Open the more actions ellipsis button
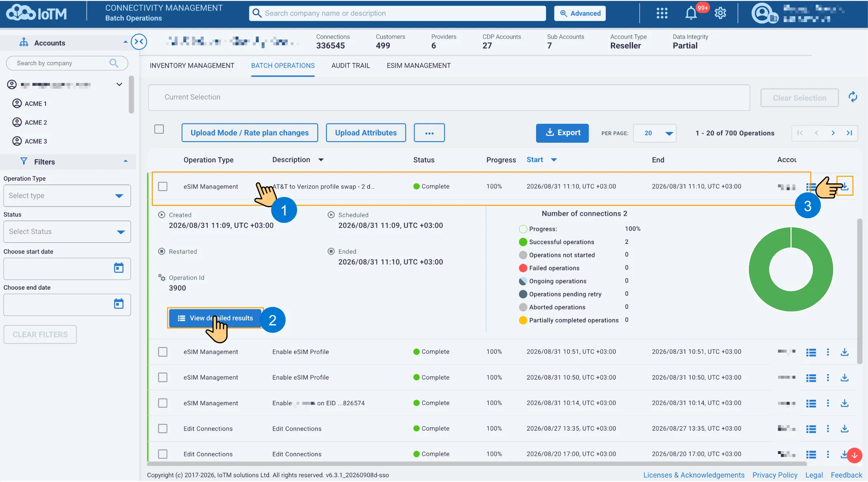Screen dimensions: 868x482 pos(429,133)
